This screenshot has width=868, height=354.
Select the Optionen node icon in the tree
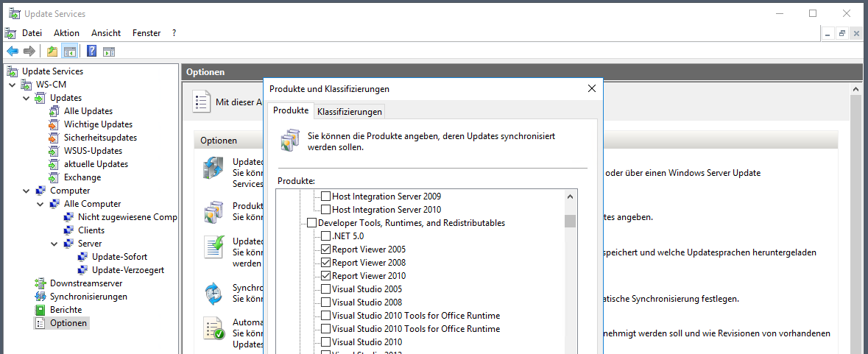point(40,323)
